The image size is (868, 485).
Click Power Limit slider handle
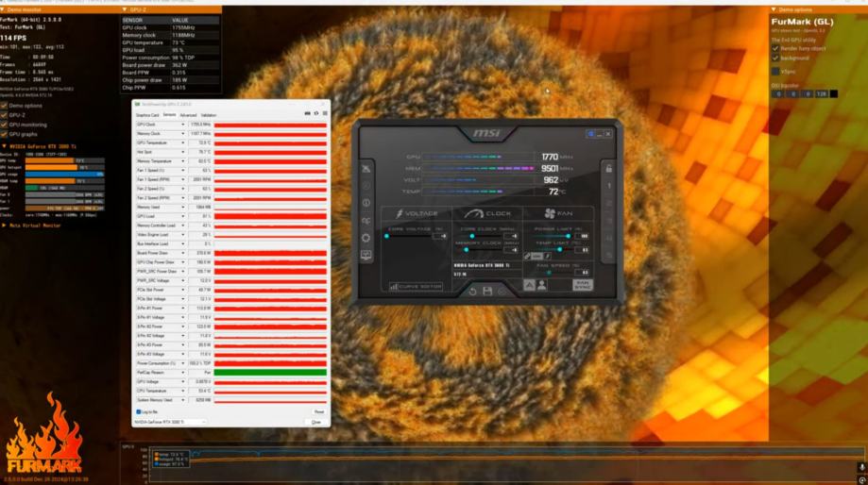[568, 236]
